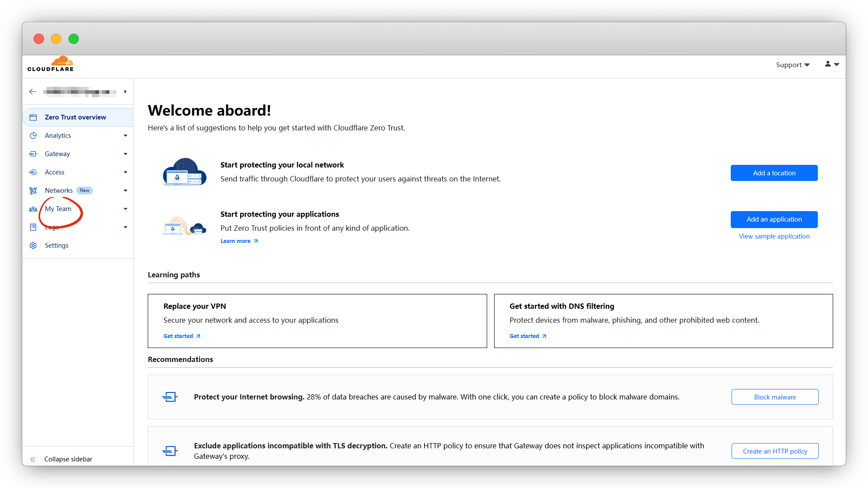
Task: Click the Settings gear icon
Action: tap(33, 246)
